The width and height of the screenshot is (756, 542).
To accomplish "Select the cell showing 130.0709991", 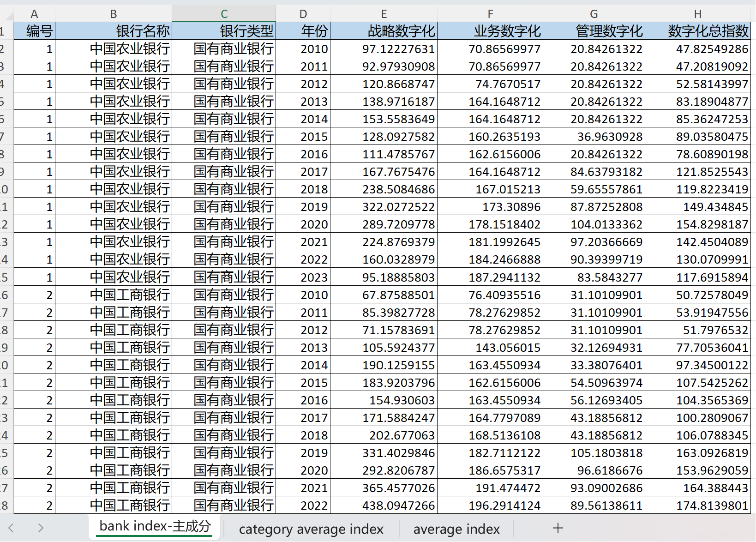I will coord(698,259).
